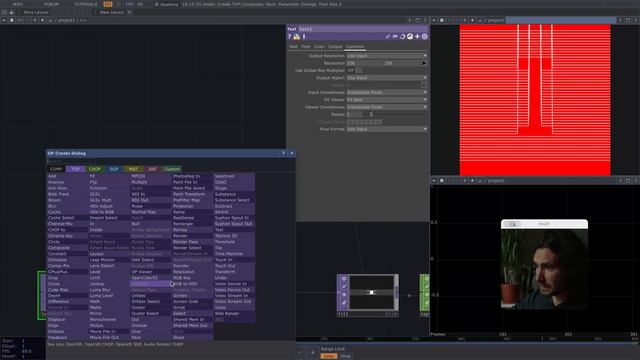This screenshot has height=360, width=640.
Task: Open Fill Viewer dropdown
Action: click(x=387, y=100)
